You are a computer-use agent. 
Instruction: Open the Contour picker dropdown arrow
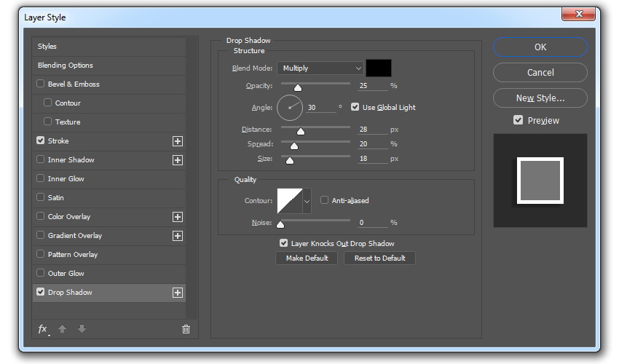307,201
